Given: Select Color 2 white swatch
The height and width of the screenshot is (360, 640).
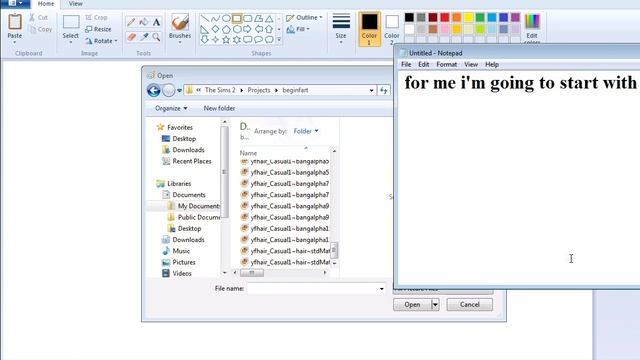Looking at the screenshot, I should pyautogui.click(x=392, y=29).
